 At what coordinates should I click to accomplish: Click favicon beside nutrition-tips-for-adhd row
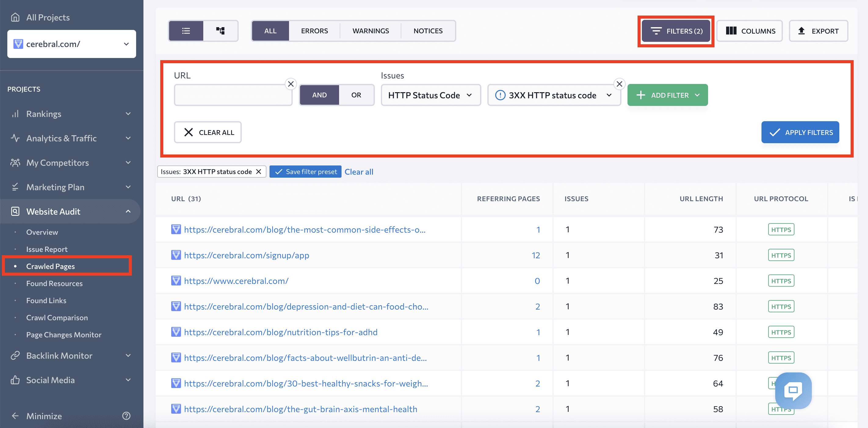pyautogui.click(x=176, y=332)
